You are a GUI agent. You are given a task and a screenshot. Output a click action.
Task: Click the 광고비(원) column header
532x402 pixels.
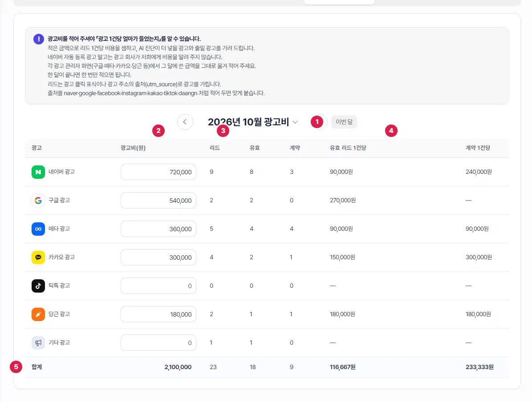click(133, 148)
